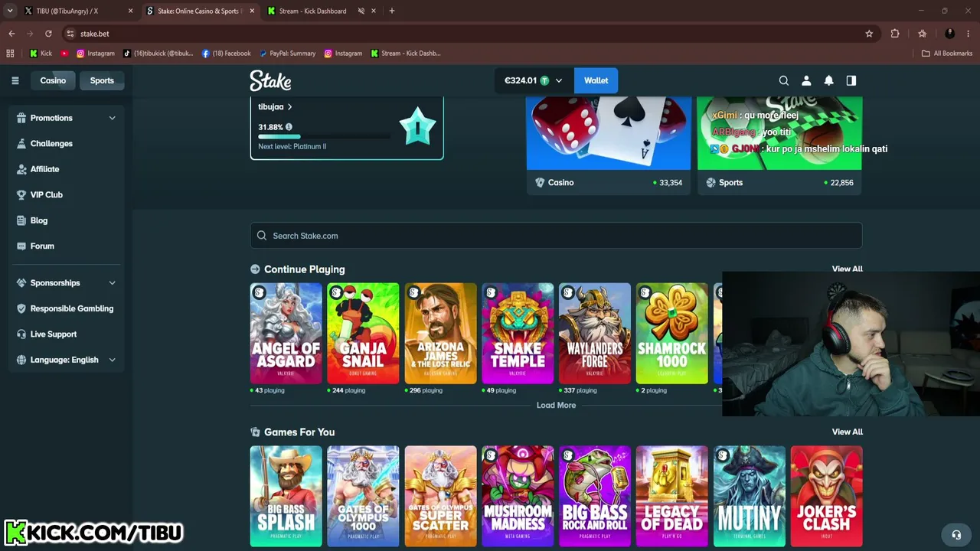
Task: Go back to the previous page
Action: (11, 34)
